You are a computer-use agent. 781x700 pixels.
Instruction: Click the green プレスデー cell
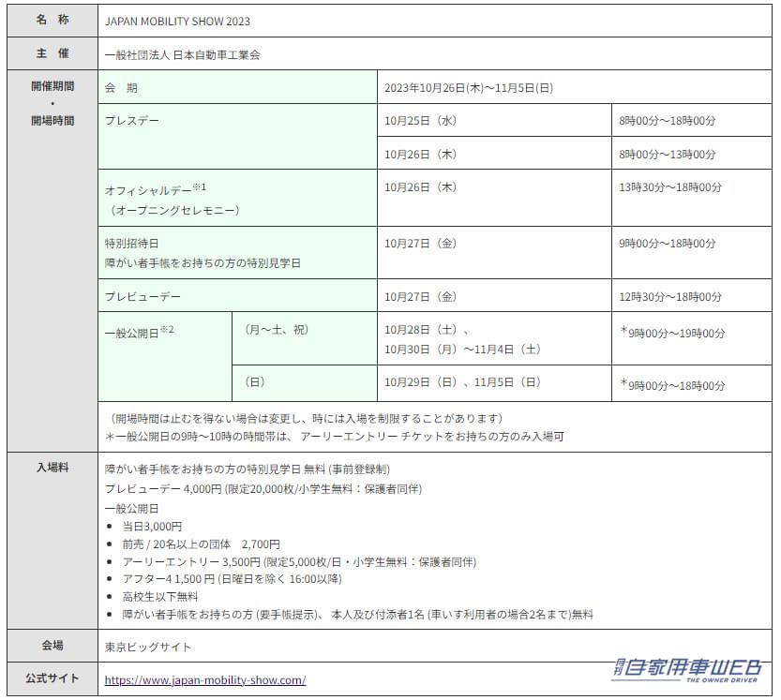coord(237,137)
